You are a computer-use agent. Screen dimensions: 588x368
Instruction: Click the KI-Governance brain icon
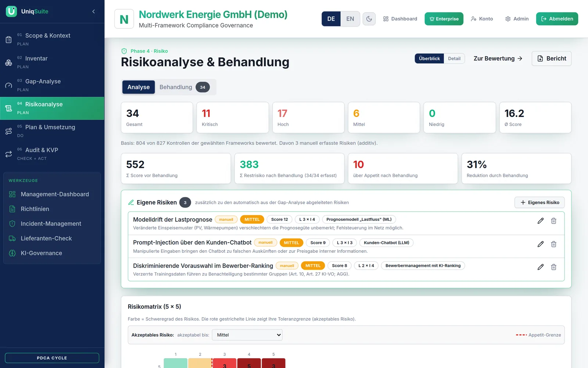click(12, 253)
